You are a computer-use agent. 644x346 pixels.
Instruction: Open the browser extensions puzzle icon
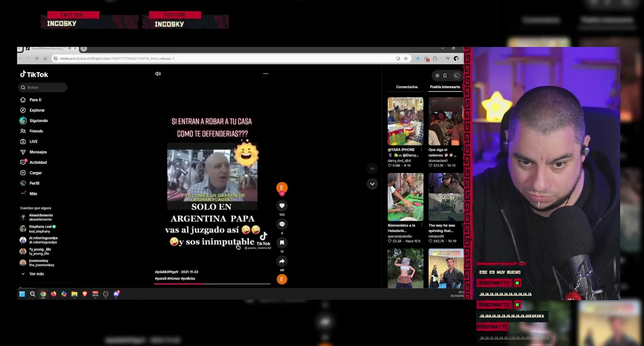click(x=435, y=59)
